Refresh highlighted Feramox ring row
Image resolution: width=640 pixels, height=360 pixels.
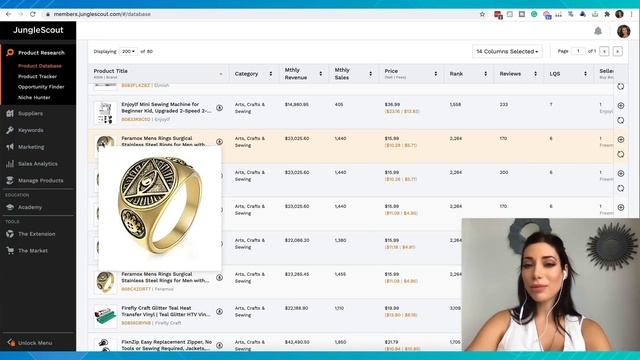[x=621, y=154]
